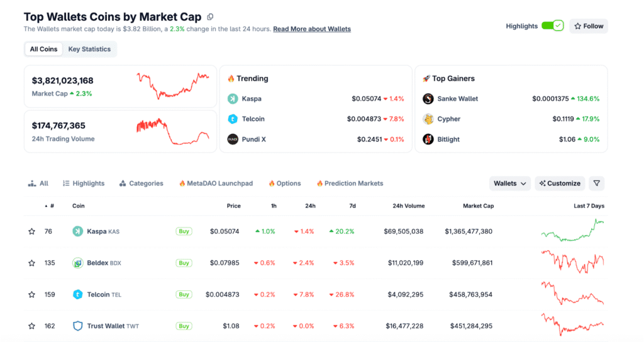Open the Wallets category dropdown
The height and width of the screenshot is (342, 644).
509,184
